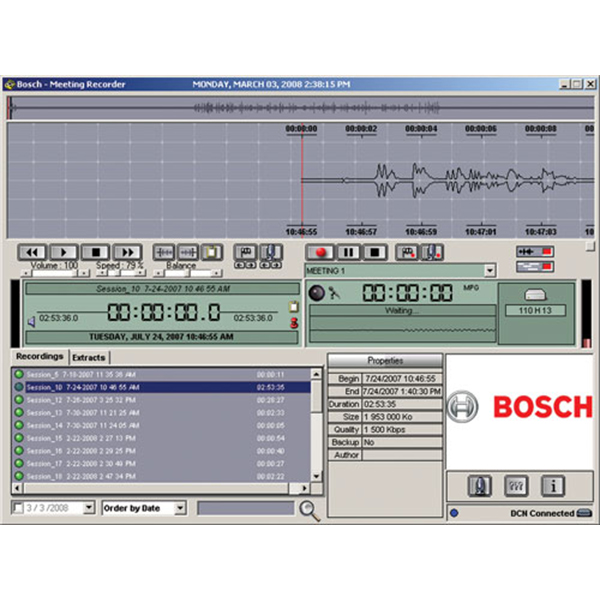Click the info 'i' button
The image size is (600, 600).
tap(553, 486)
